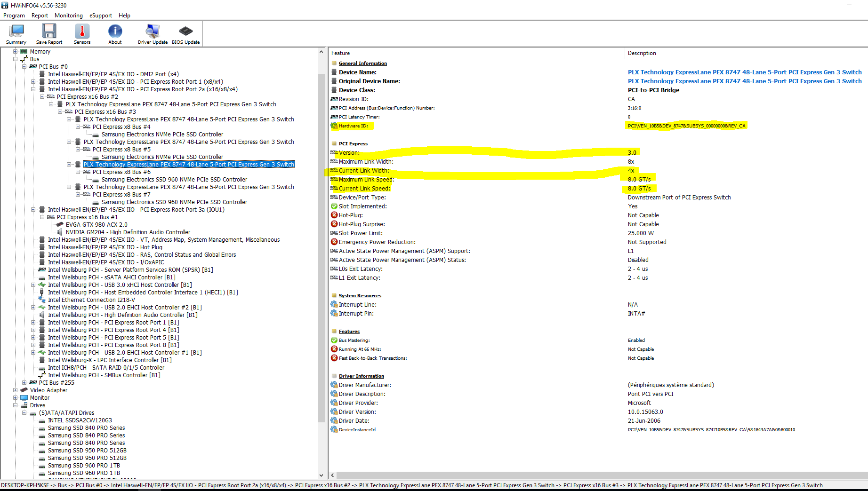Collapse the PCI Bus #0 node
The width and height of the screenshot is (868, 491).
click(x=24, y=67)
